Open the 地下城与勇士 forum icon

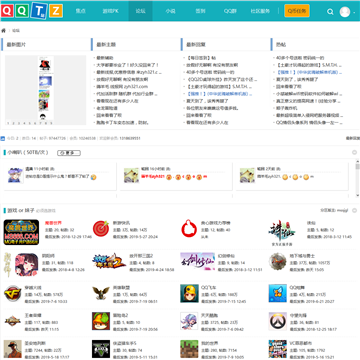point(278,261)
